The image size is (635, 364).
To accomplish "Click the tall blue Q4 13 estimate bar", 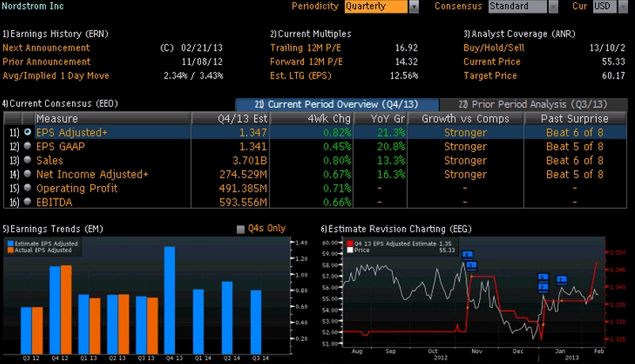I will pyautogui.click(x=169, y=300).
